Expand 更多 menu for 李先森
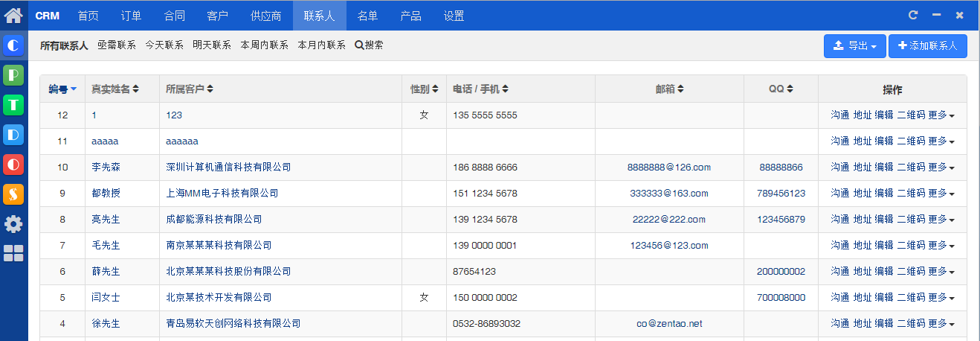The image size is (980, 341). [941, 168]
